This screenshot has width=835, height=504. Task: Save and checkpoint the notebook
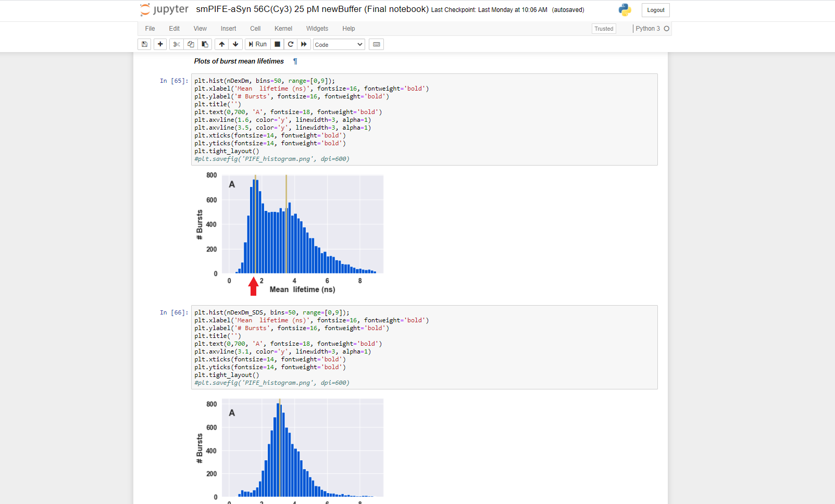point(144,44)
